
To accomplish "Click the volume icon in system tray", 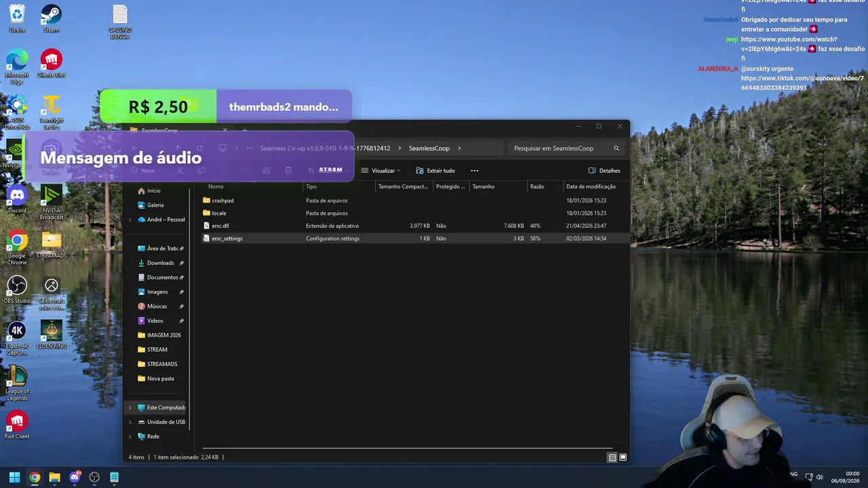I will [x=819, y=477].
